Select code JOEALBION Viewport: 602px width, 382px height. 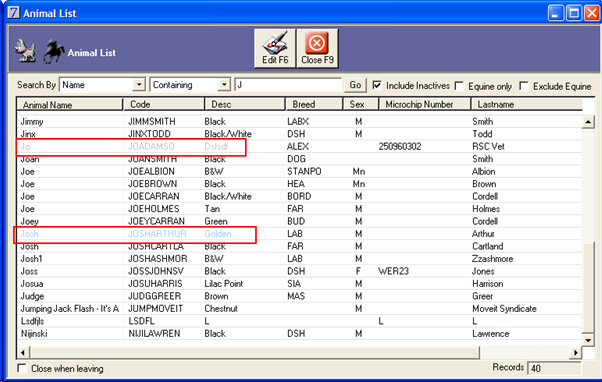pos(151,171)
